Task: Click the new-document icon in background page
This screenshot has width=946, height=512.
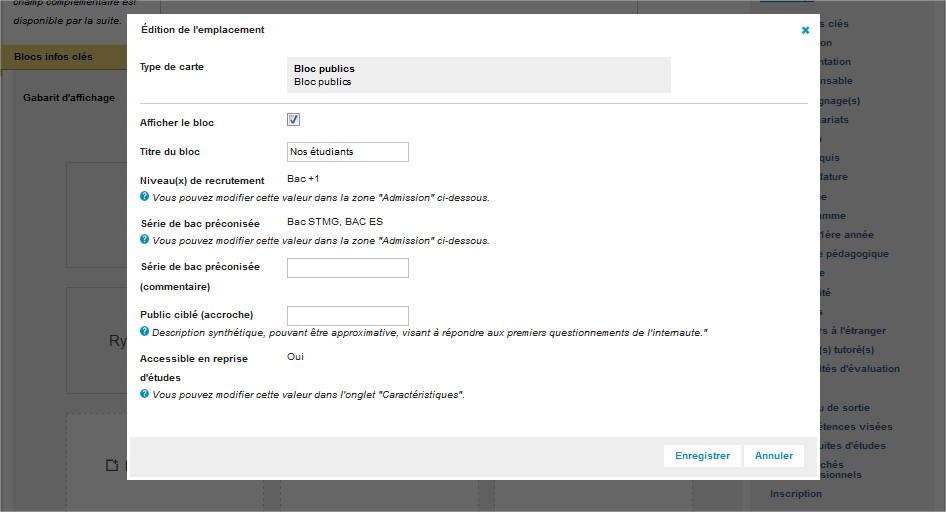Action: (112, 465)
